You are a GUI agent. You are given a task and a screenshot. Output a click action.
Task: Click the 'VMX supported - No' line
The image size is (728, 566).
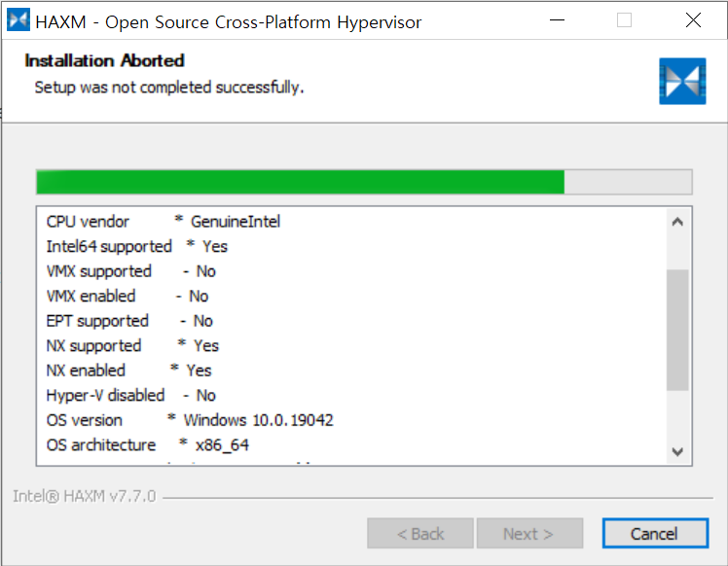point(131,271)
